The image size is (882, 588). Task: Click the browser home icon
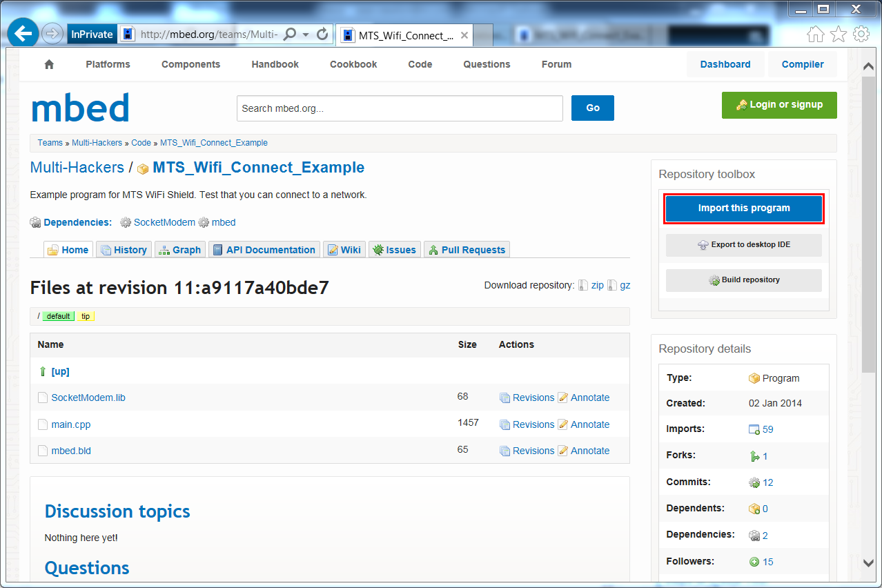tap(815, 34)
